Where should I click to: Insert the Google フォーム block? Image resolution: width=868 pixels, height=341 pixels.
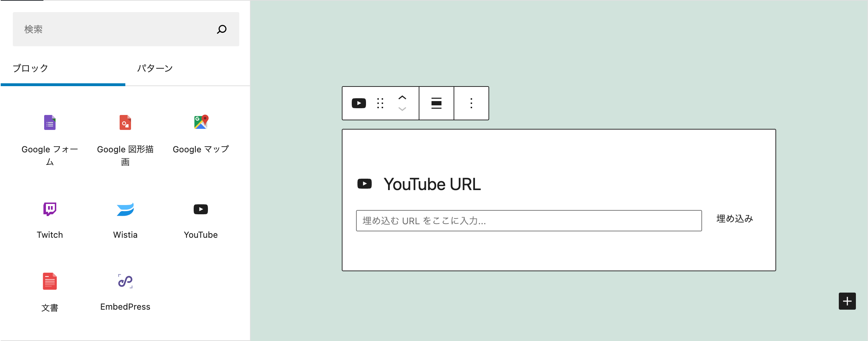pos(50,141)
